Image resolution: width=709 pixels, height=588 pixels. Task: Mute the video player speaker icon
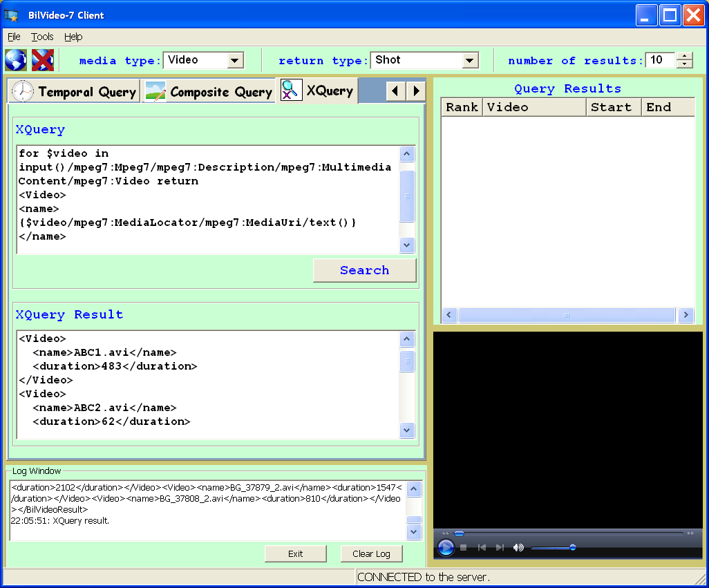click(518, 547)
